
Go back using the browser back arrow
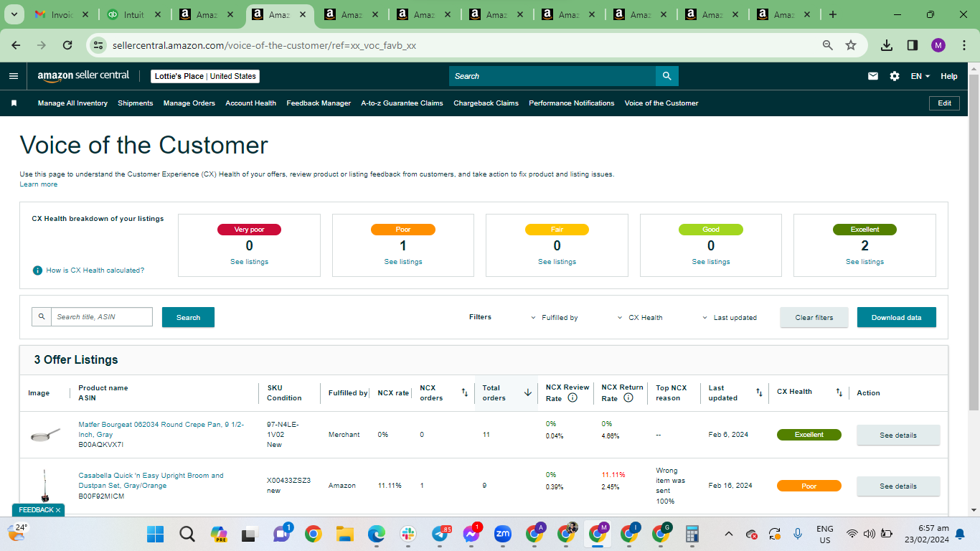click(x=16, y=45)
